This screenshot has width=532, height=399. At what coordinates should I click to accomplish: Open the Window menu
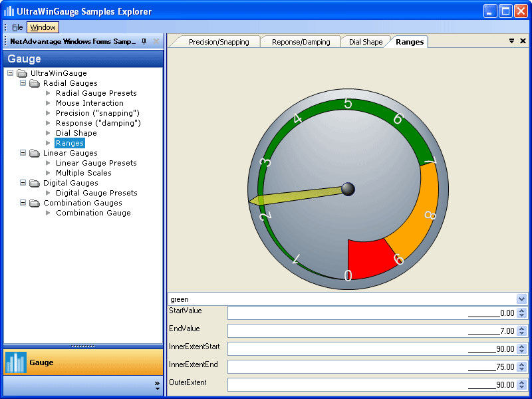coord(42,27)
